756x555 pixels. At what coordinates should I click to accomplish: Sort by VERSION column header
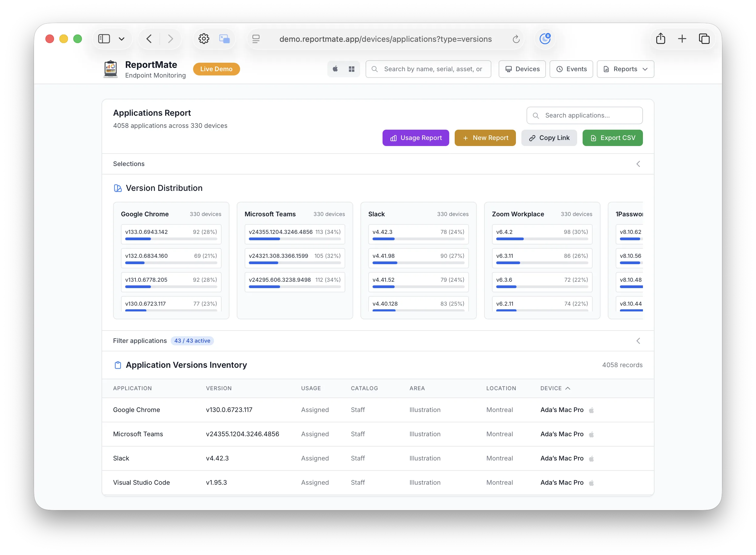tap(219, 388)
